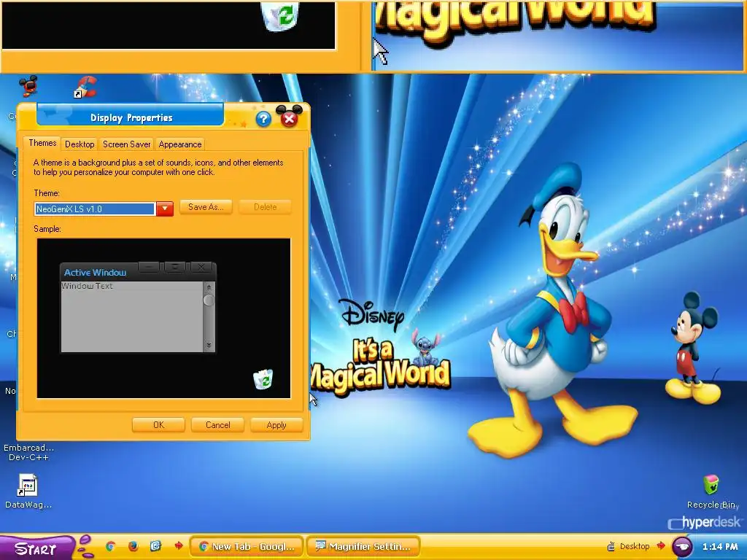Select the CCleaner shortcut on the desktop

coord(85,87)
